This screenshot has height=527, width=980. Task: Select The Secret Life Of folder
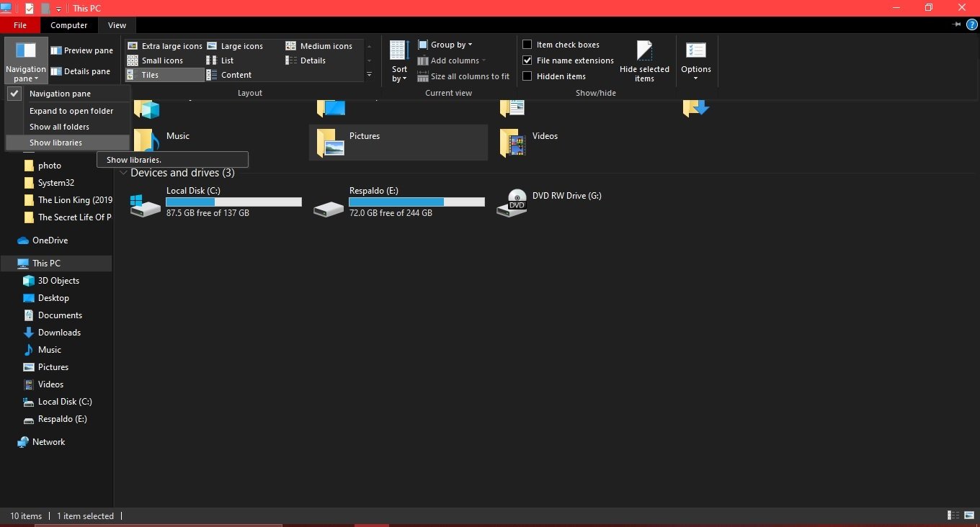(x=66, y=217)
